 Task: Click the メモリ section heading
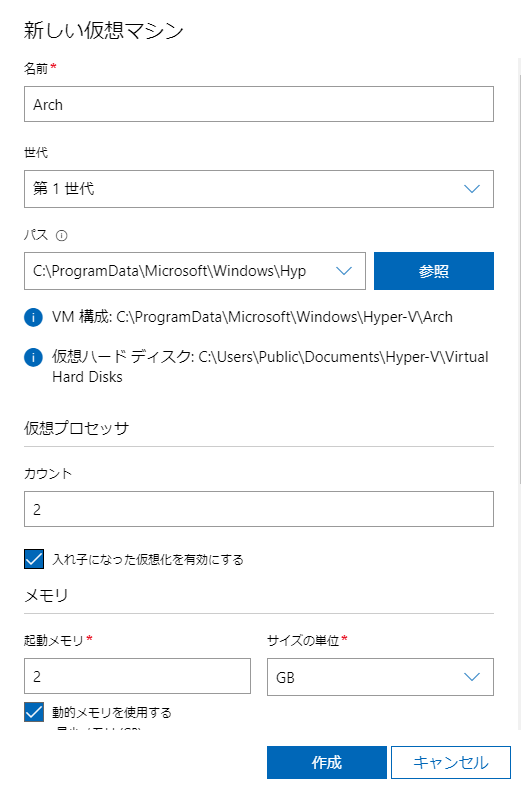pyautogui.click(x=46, y=595)
